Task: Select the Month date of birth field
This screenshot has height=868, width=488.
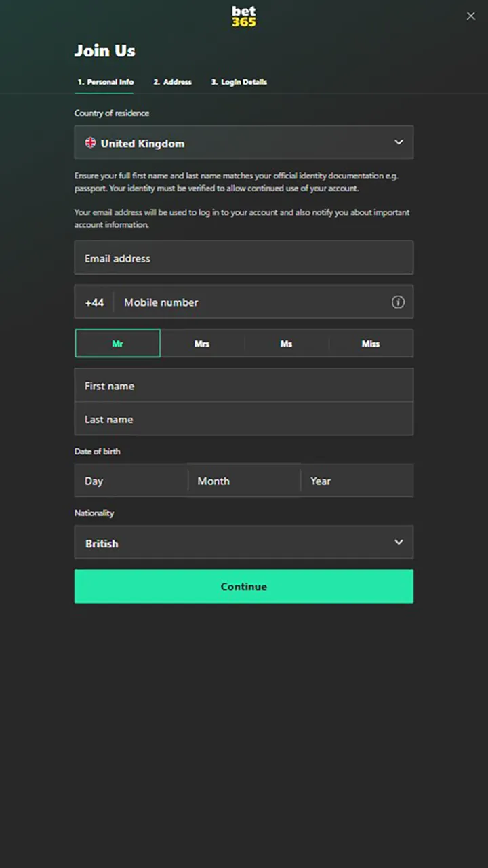Action: coord(243,481)
